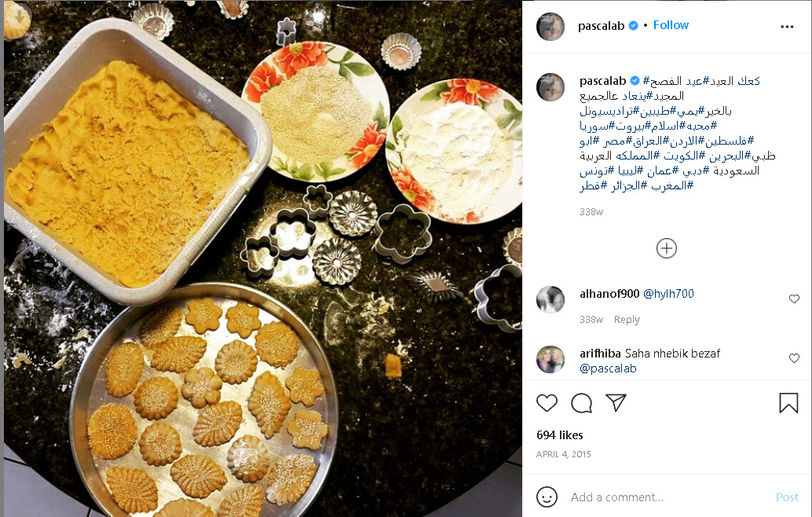Load more comments with the plus circle
The height and width of the screenshot is (517, 812).
[667, 248]
